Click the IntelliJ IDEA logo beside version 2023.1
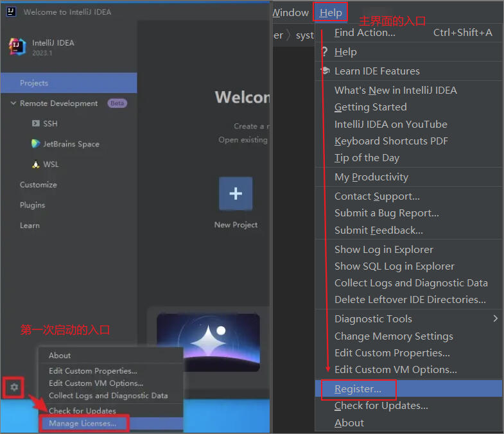Image resolution: width=504 pixels, height=434 pixels. tap(17, 47)
